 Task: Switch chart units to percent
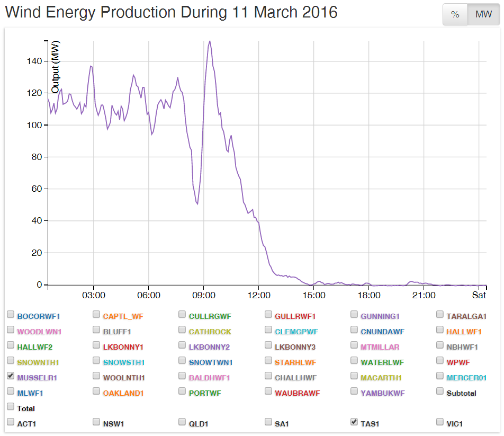point(455,15)
